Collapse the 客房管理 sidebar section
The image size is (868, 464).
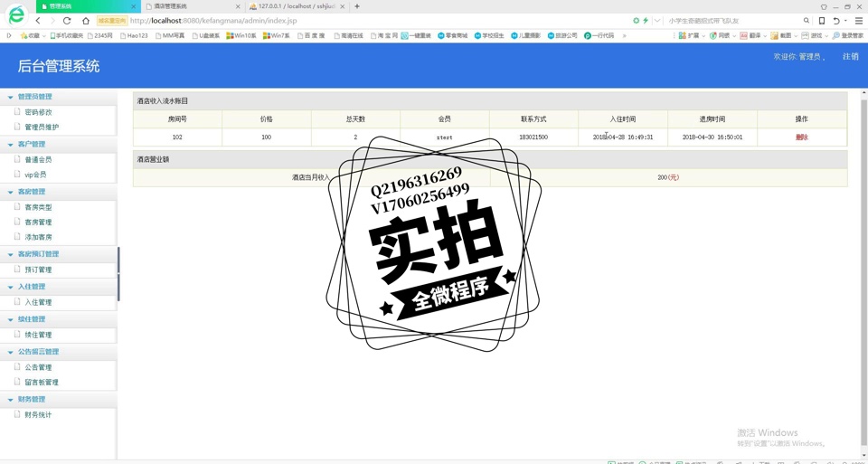[x=11, y=192]
